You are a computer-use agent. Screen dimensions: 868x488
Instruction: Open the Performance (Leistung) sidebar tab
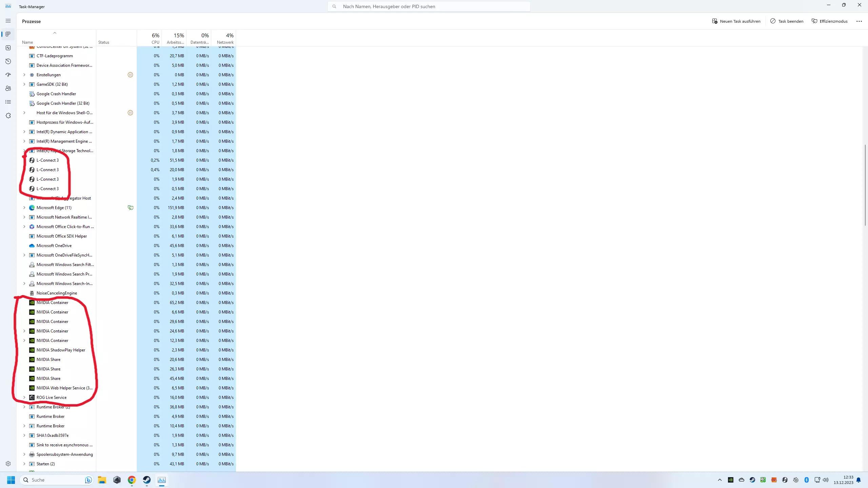pyautogui.click(x=8, y=48)
